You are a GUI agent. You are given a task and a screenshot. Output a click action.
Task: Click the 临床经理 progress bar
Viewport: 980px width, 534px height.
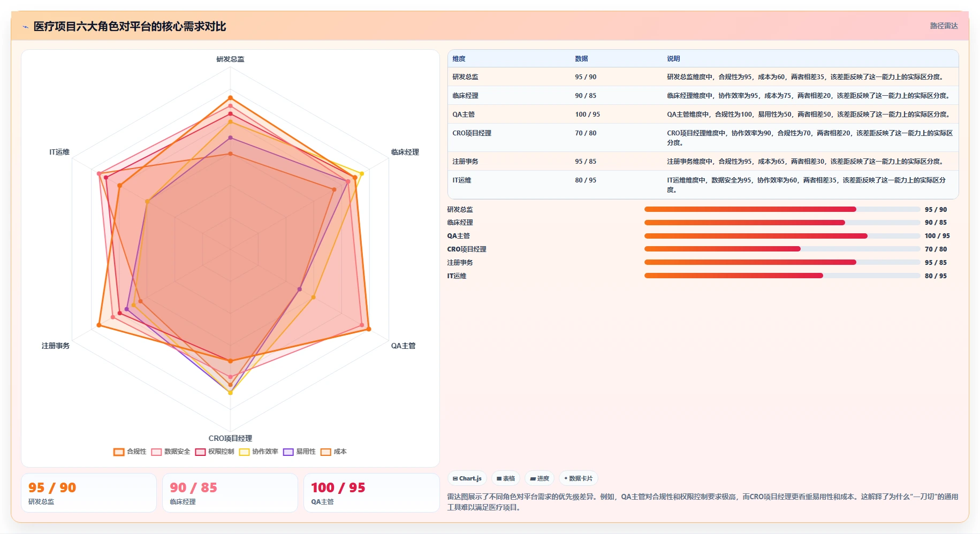(x=782, y=223)
